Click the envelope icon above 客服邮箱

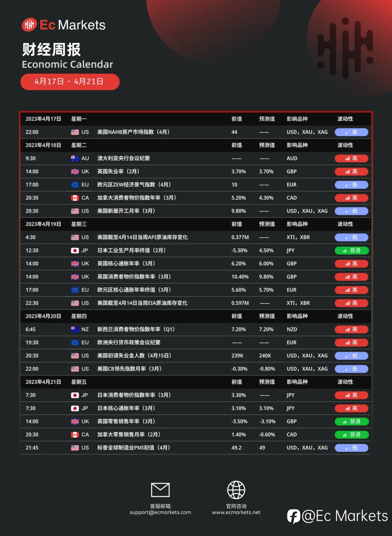[160, 490]
